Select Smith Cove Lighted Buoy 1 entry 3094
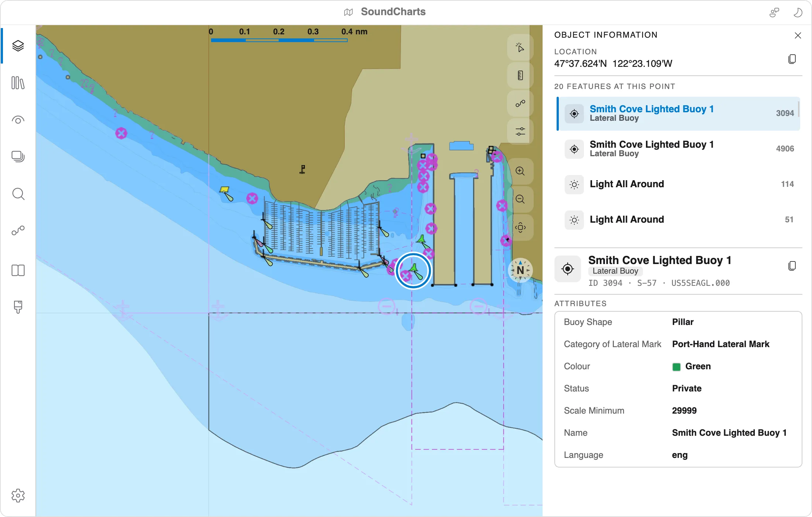Screen dimensions: 812x517 (x=678, y=113)
